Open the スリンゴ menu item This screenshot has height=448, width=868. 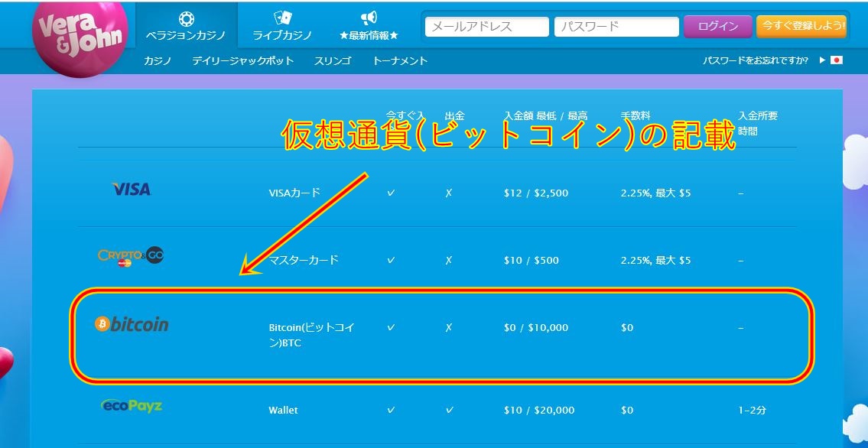pos(333,61)
